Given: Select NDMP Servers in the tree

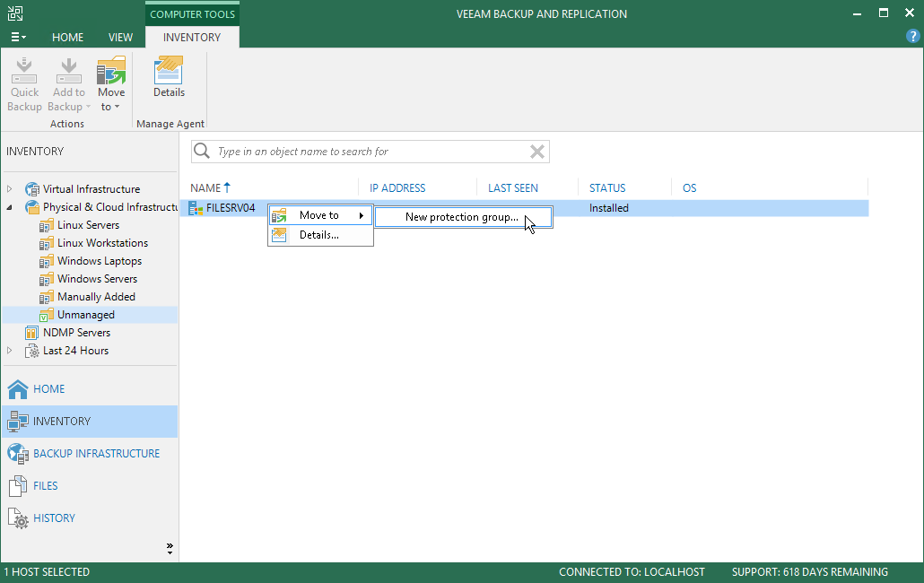Looking at the screenshot, I should 76,333.
